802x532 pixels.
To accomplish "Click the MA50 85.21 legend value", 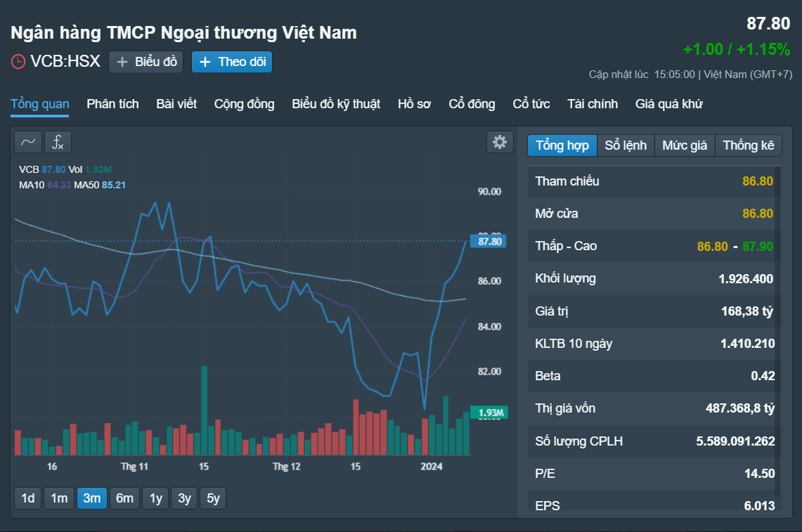I will (x=114, y=185).
